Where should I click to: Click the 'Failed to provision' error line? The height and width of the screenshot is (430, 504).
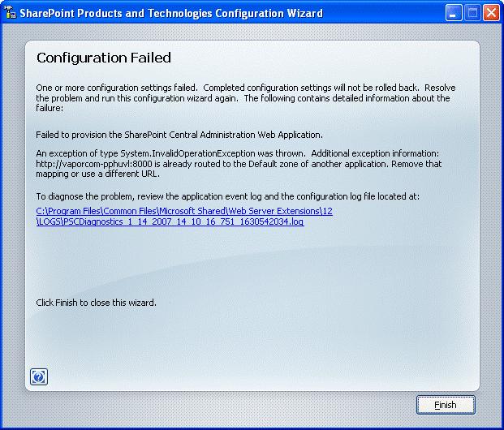pos(179,135)
